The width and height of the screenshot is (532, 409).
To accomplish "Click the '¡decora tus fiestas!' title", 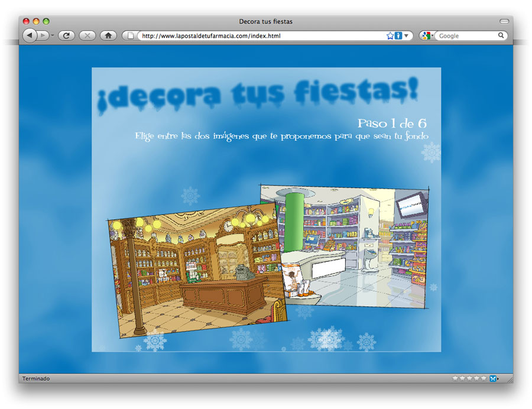I will pos(258,95).
